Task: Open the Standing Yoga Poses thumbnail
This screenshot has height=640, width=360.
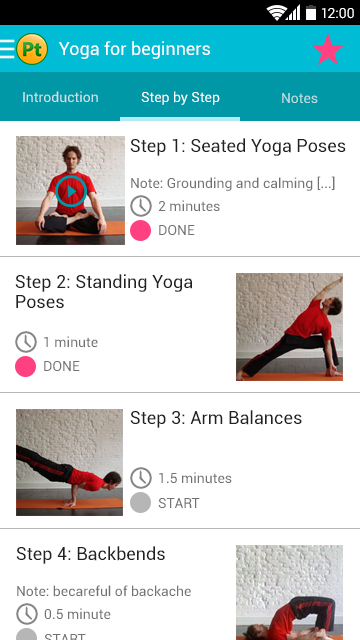Action: tap(289, 327)
